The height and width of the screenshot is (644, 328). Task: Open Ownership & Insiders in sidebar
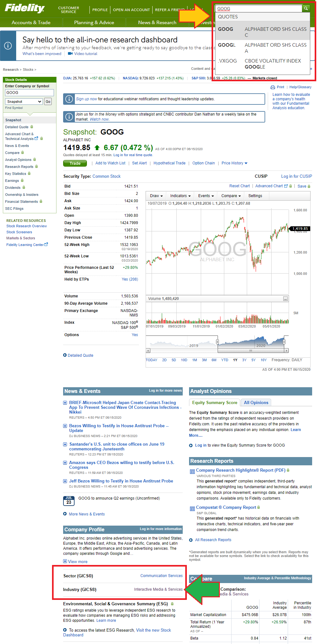(x=22, y=195)
